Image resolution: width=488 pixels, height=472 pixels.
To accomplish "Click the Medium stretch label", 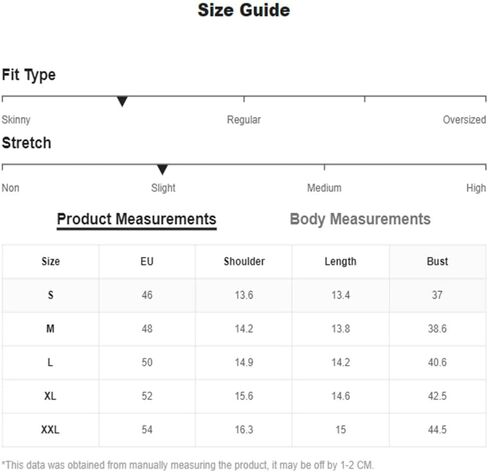I will click(324, 188).
